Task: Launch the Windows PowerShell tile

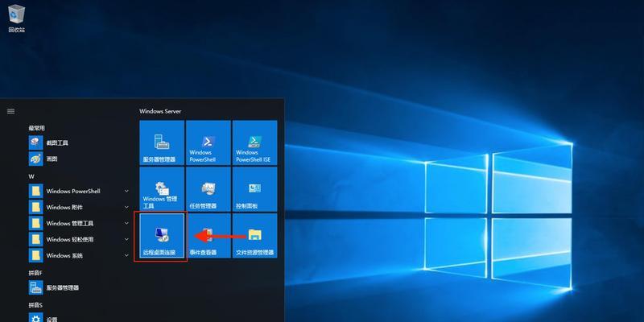Action: 208,142
